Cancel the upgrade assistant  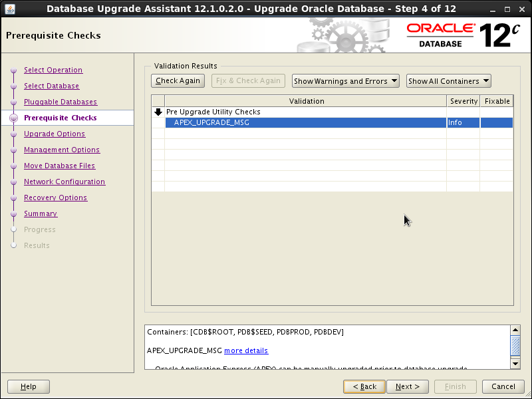503,386
